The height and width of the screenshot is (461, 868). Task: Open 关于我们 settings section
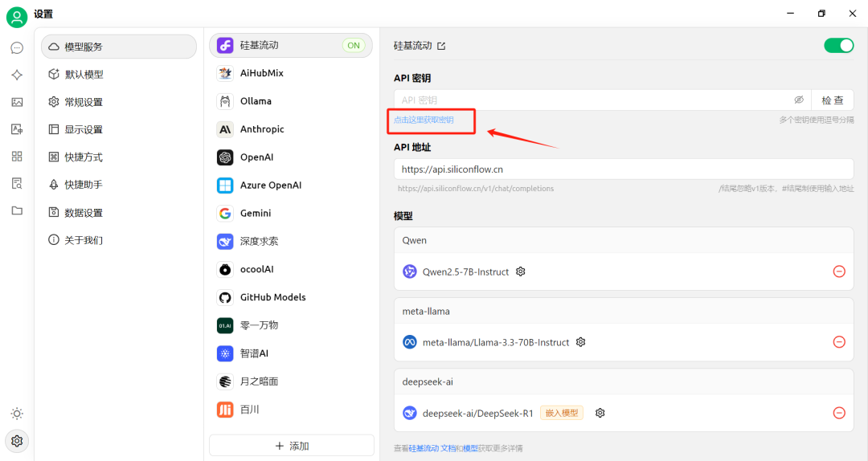coord(119,240)
